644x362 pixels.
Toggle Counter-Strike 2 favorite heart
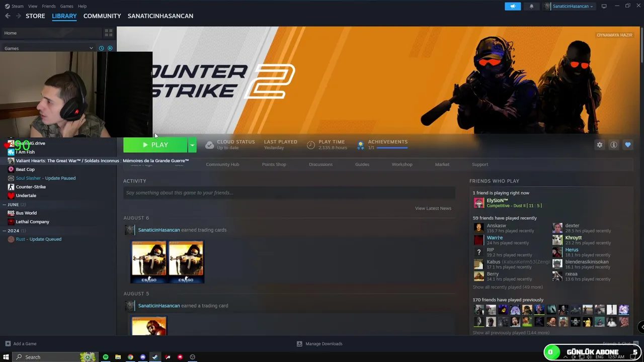coord(627,145)
